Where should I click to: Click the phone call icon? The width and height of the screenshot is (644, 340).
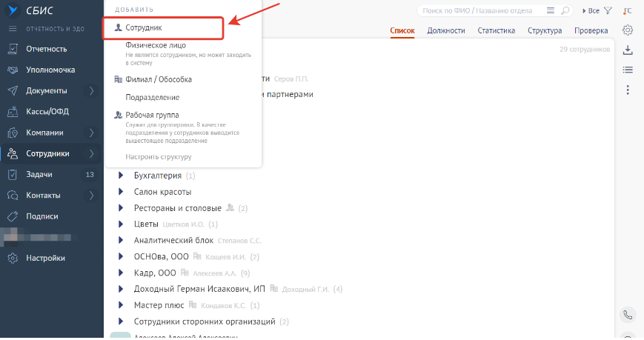(x=628, y=316)
